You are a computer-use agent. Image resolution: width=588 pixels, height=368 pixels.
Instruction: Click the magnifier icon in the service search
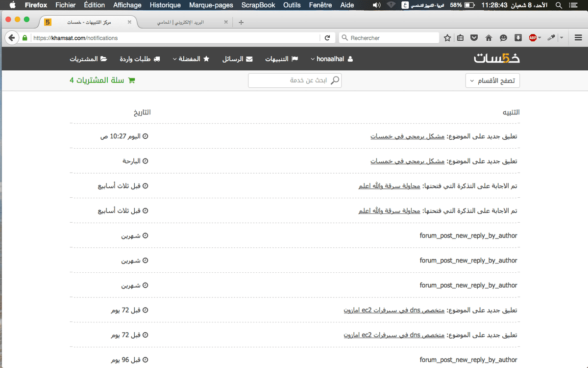pyautogui.click(x=335, y=80)
